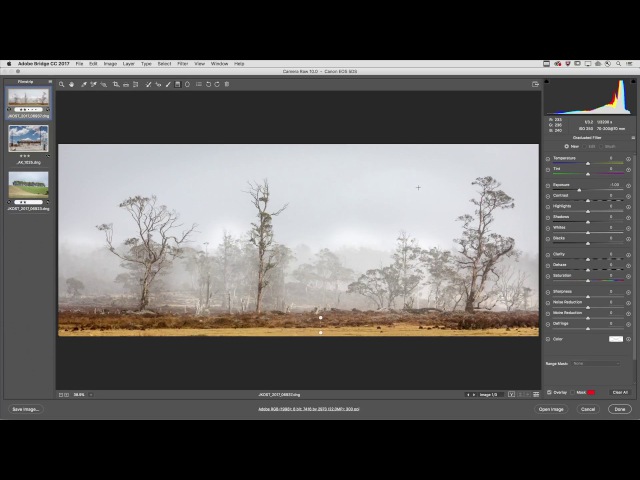The width and height of the screenshot is (640, 480).
Task: Click the Tint slider handle
Action: (588, 174)
